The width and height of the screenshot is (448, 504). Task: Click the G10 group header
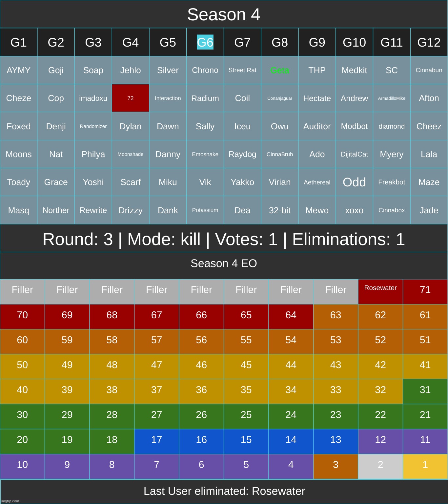[x=354, y=42]
